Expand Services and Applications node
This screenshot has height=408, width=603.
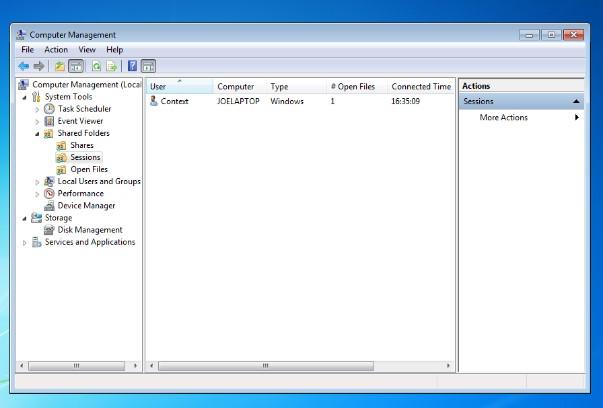25,243
